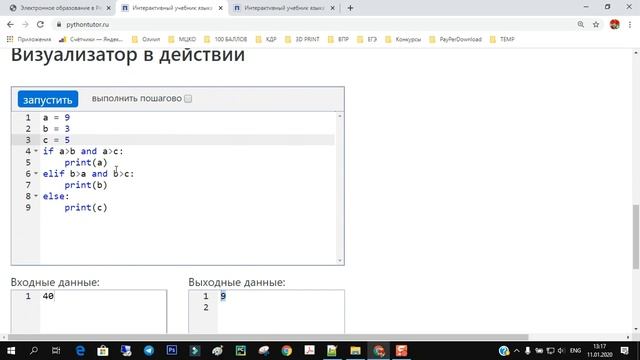Click on 'print(a)' in line 5
The height and width of the screenshot is (360, 640).
[x=86, y=162]
